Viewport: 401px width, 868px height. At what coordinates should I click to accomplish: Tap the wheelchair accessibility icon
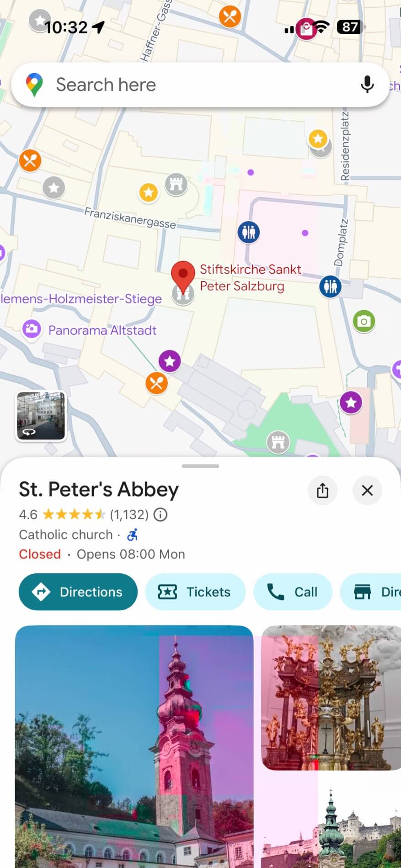tap(133, 535)
